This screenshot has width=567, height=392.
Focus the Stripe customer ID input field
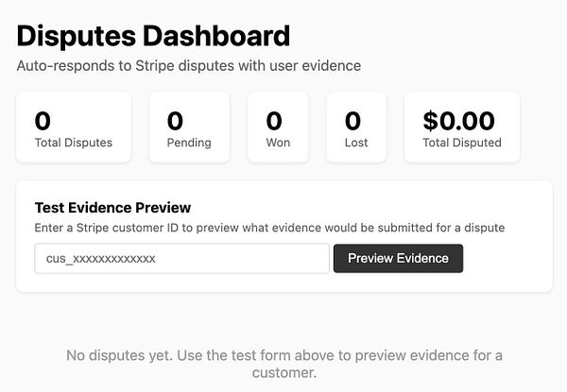click(x=181, y=258)
